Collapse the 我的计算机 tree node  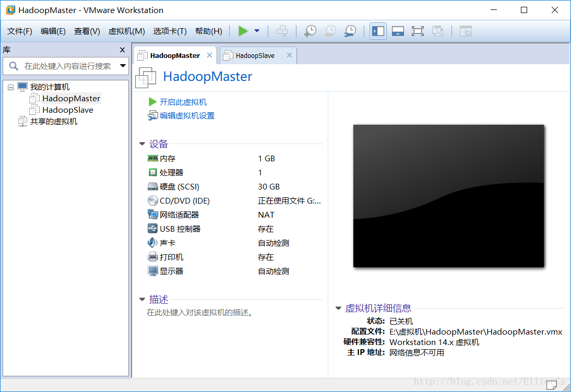tap(10, 87)
